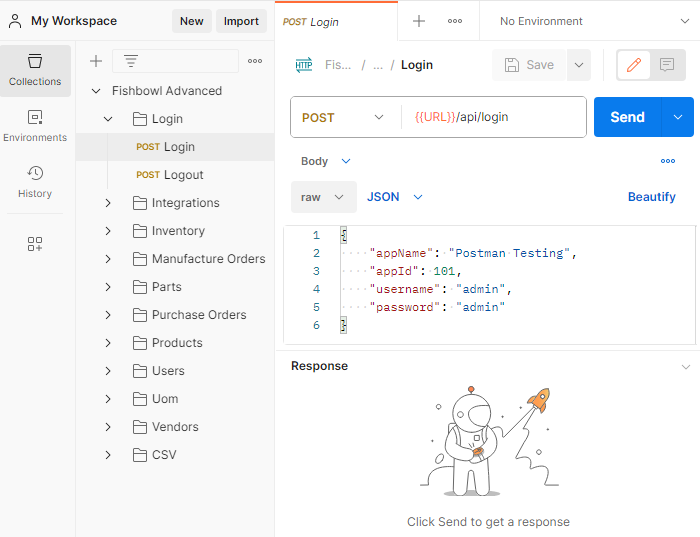The height and width of the screenshot is (537, 700).
Task: Open the JSON format dropdown
Action: point(395,197)
